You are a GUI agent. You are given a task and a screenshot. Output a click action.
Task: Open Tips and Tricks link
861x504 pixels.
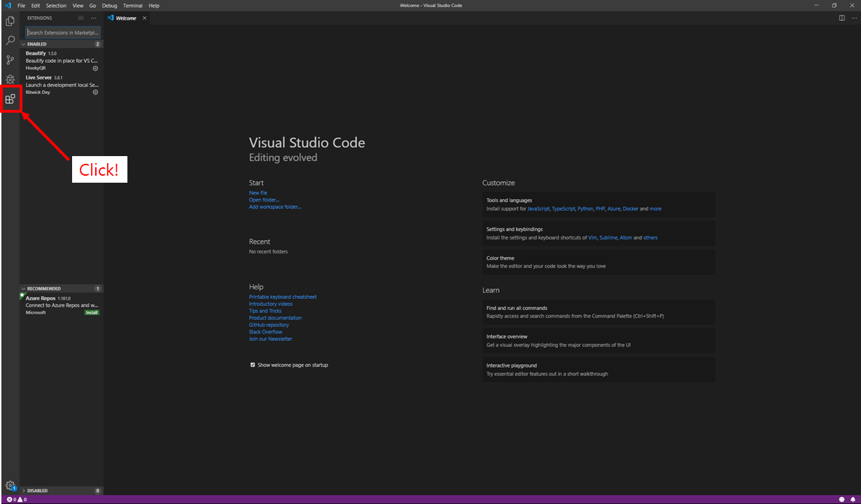[265, 311]
